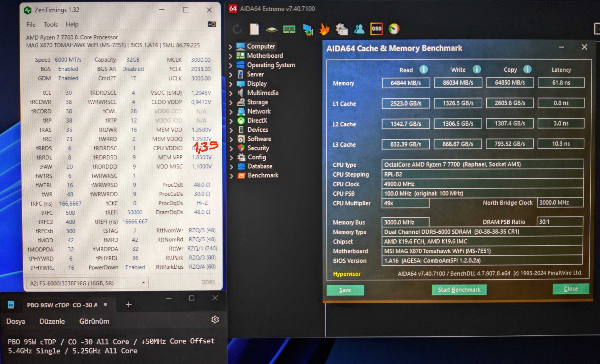Click the ZenTimings speed value 6000 MT/s
The width and height of the screenshot is (600, 364).
pyautogui.click(x=68, y=60)
